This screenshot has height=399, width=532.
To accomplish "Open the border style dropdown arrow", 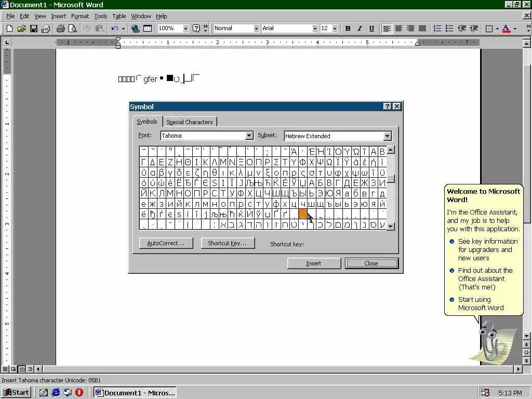I will [x=497, y=29].
